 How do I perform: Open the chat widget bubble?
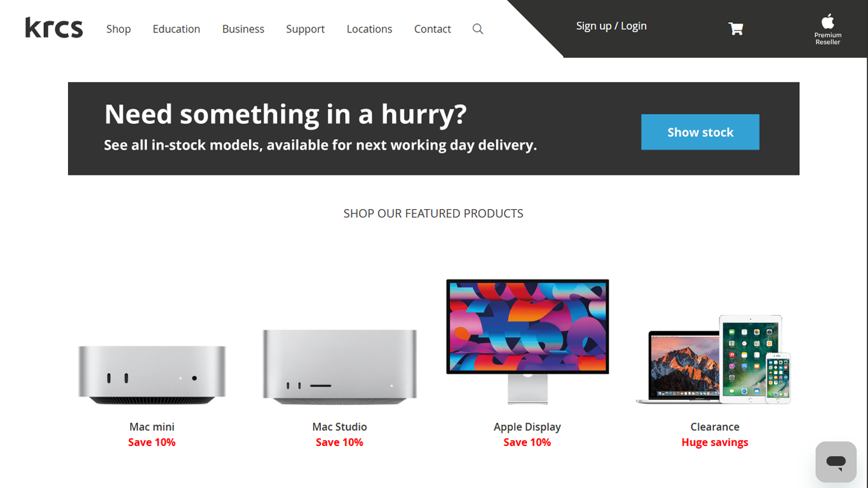[x=836, y=462]
